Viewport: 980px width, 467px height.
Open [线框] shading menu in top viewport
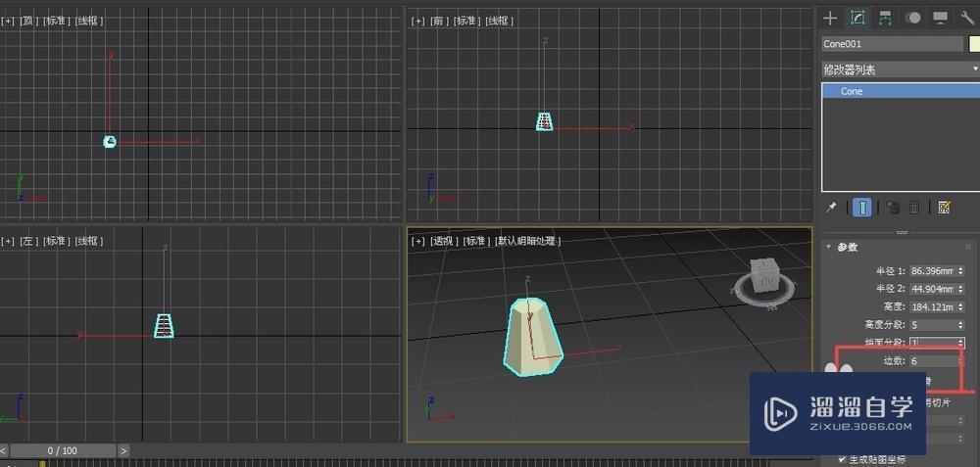click(89, 21)
